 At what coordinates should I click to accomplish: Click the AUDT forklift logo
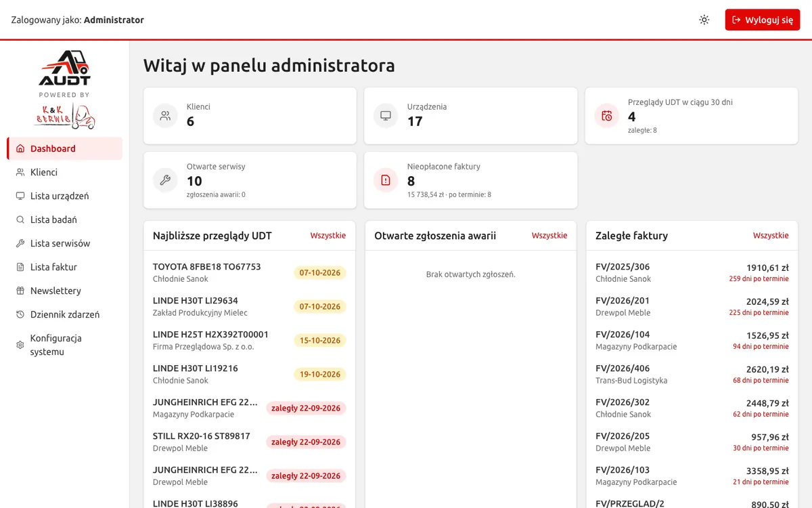point(65,68)
